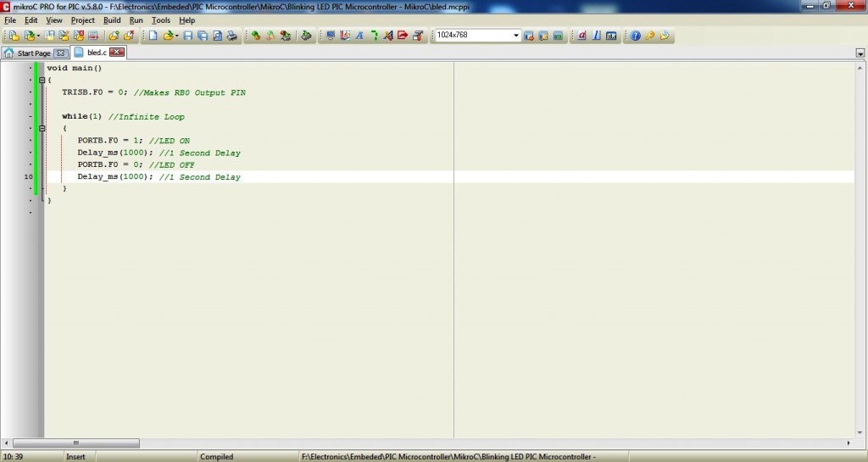Screen dimensions: 868x462
Task: Click the blue italic 'l' toolbar icon
Action: pos(596,36)
